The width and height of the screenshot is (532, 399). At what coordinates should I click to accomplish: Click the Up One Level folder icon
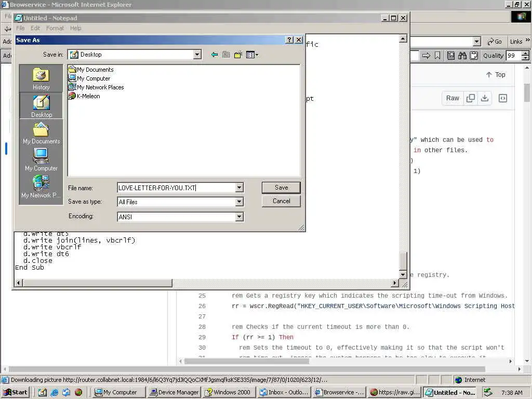point(227,55)
